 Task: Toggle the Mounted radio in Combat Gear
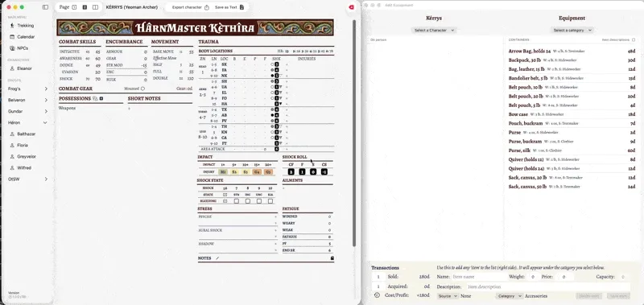click(143, 89)
